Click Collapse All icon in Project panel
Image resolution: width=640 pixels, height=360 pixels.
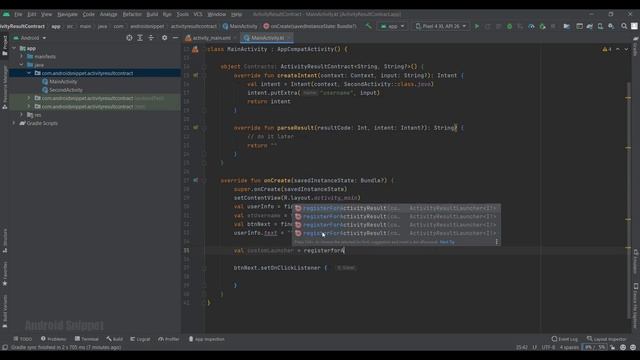151,38
